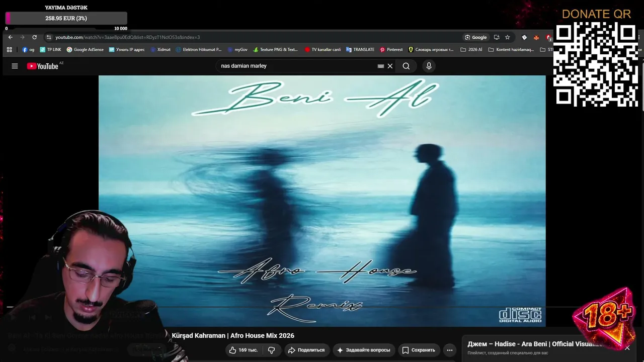
Task: Start voice search with the microphone icon
Action: [429, 66]
